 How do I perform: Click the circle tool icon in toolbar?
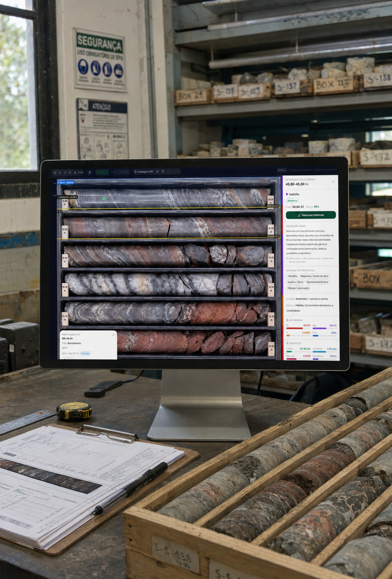tap(163, 171)
